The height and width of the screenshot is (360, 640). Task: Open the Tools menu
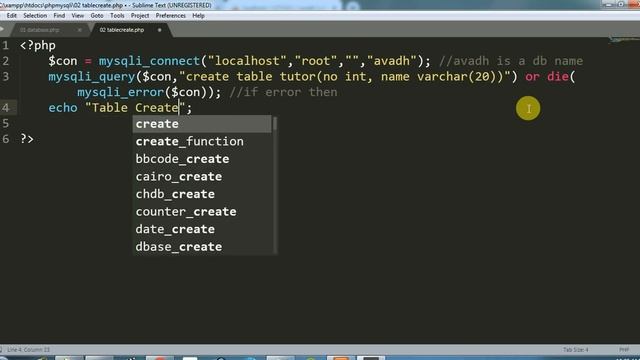[x=117, y=16]
